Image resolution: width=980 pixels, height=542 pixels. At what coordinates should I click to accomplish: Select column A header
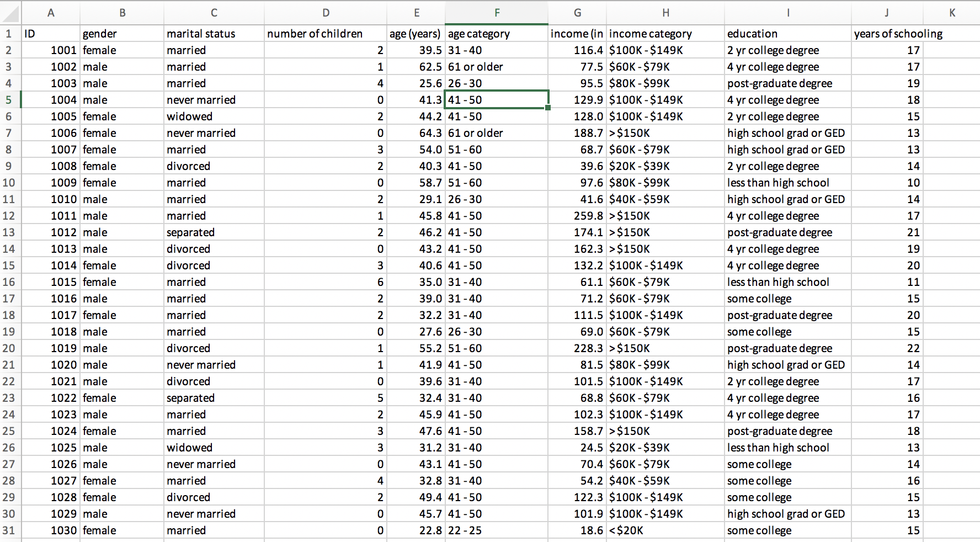pos(51,13)
